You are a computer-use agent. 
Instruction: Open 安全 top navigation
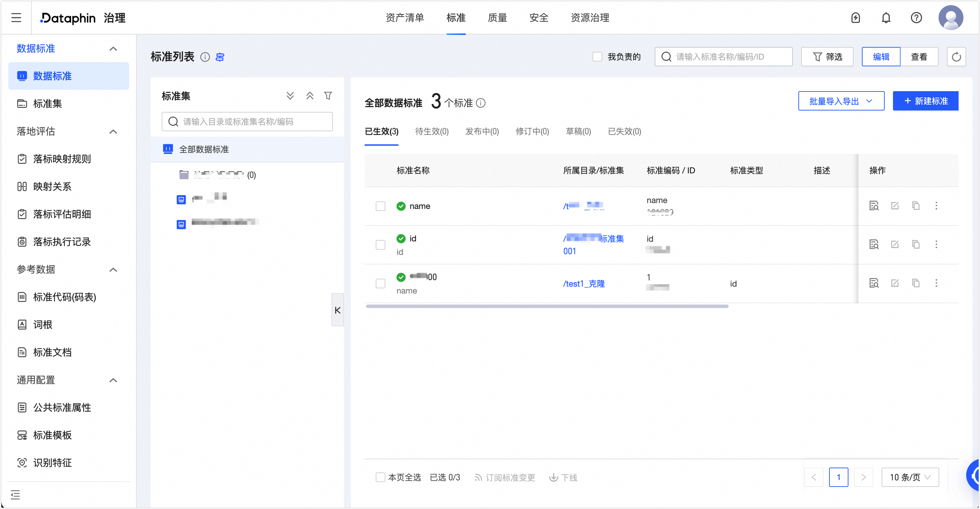[x=539, y=18]
